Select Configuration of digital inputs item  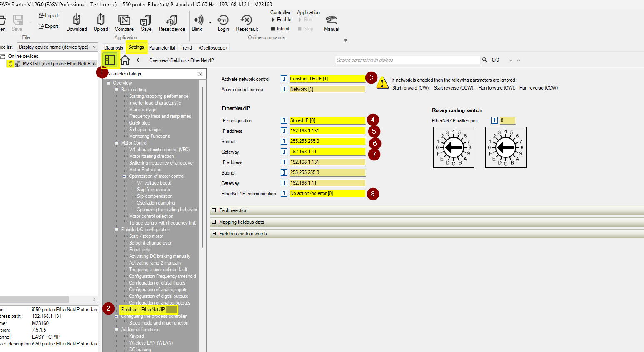[157, 283]
